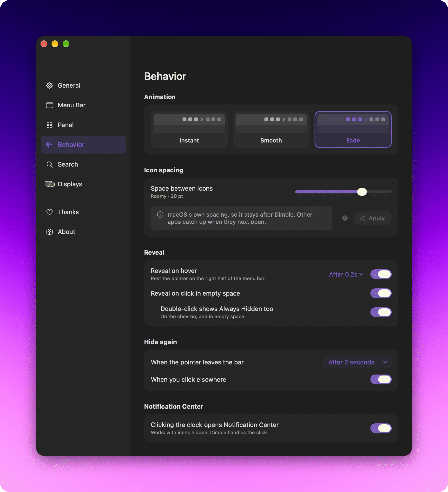The image size is (448, 492).
Task: Click the Space between icons slider thumb
Action: [x=362, y=192]
